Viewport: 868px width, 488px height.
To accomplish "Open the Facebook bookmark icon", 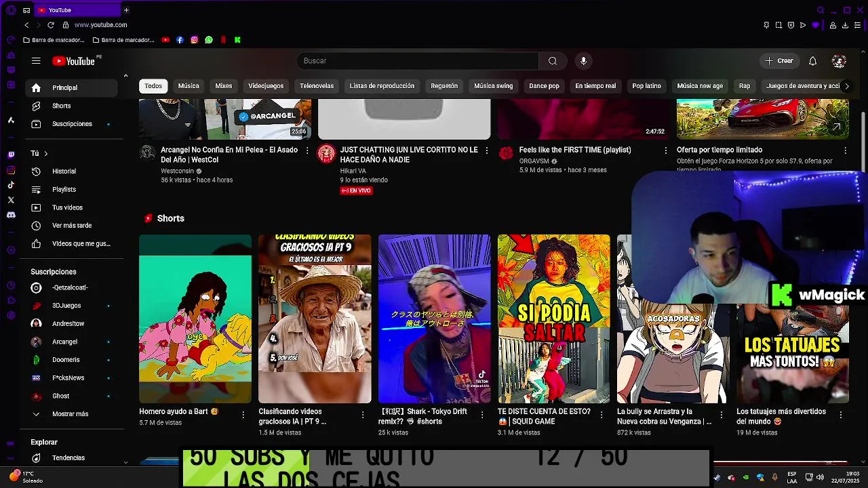I will 180,40.
